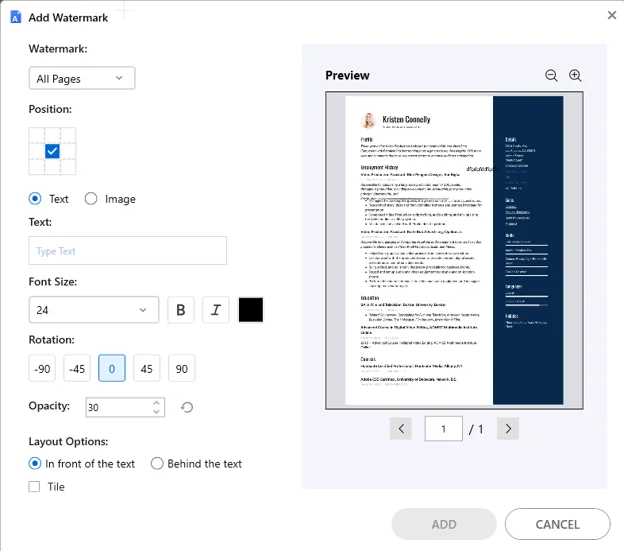Click the resume preview thumbnail
624x551 pixels.
click(454, 250)
